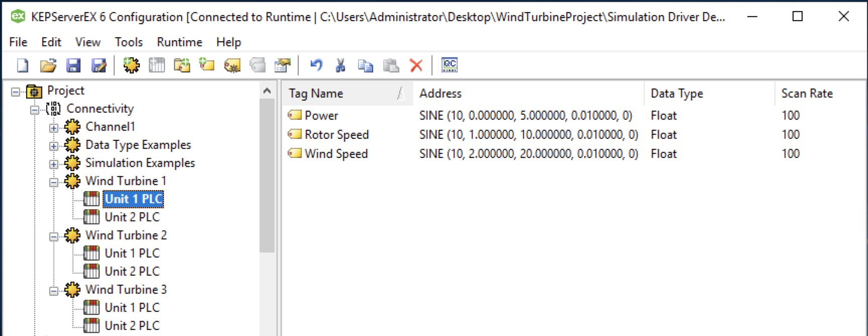Click the New Tag Group toolbar icon
The width and height of the screenshot is (868, 336).
click(182, 65)
